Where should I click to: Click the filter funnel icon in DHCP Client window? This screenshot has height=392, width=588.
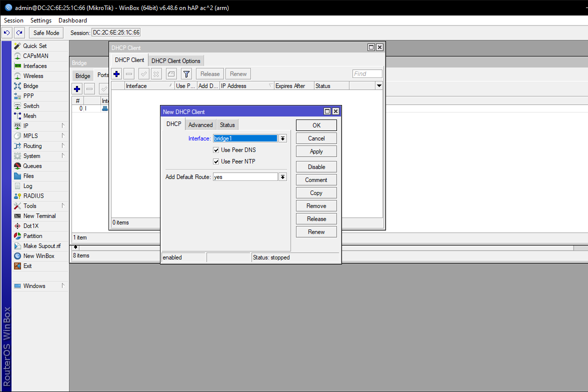coord(186,74)
